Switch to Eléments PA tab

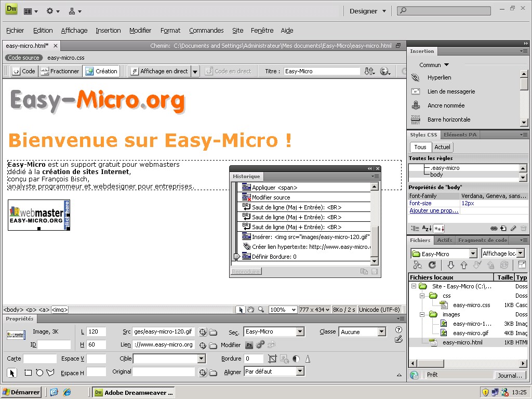(460, 135)
